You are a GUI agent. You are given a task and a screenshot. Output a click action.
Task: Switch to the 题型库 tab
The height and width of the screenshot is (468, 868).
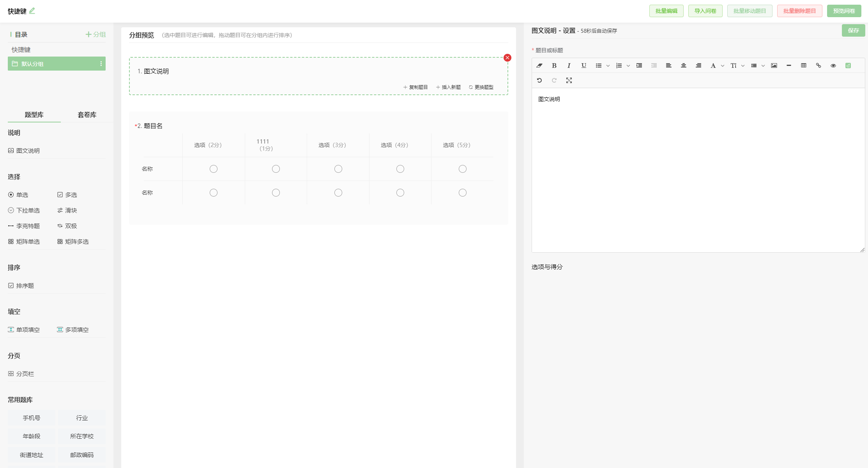pos(34,115)
